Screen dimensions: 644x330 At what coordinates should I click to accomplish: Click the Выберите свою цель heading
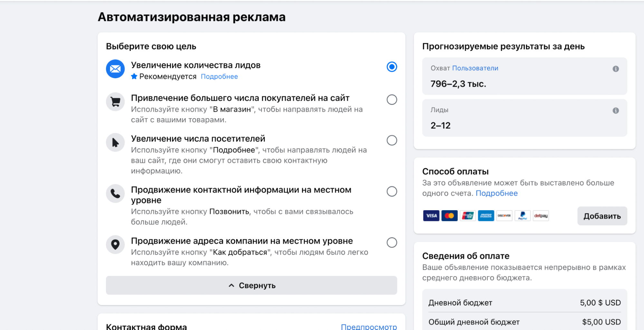[151, 46]
